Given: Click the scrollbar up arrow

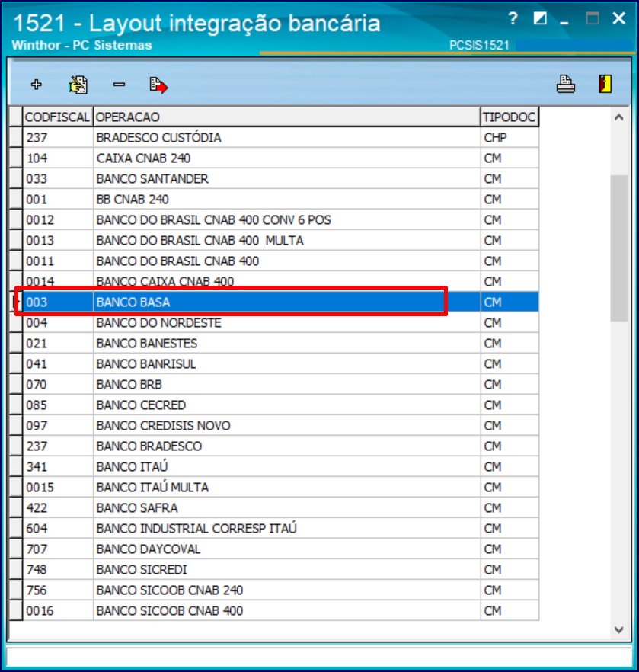Looking at the screenshot, I should pyautogui.click(x=619, y=117).
